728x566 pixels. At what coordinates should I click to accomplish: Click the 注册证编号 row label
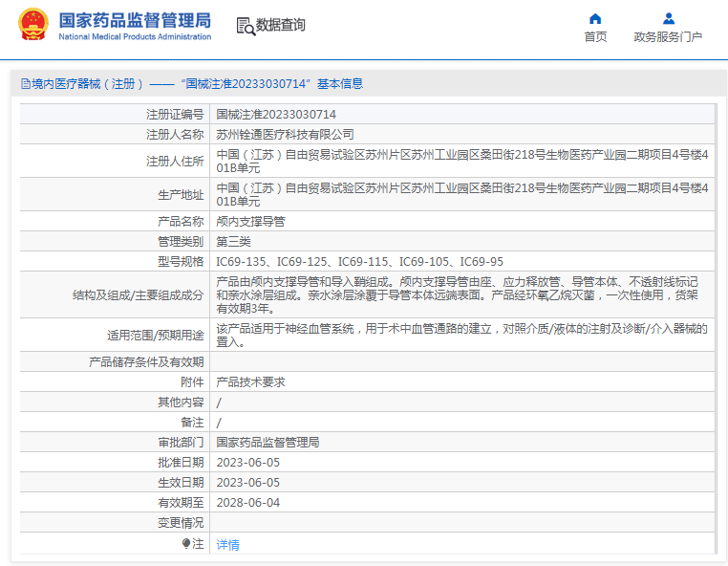click(x=175, y=115)
